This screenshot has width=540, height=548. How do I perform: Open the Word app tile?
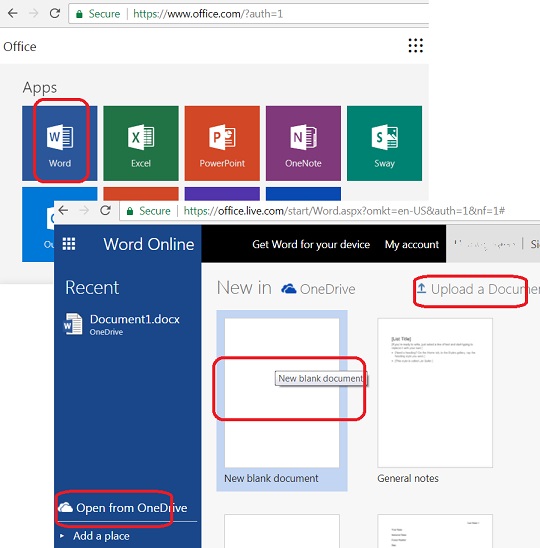point(60,143)
